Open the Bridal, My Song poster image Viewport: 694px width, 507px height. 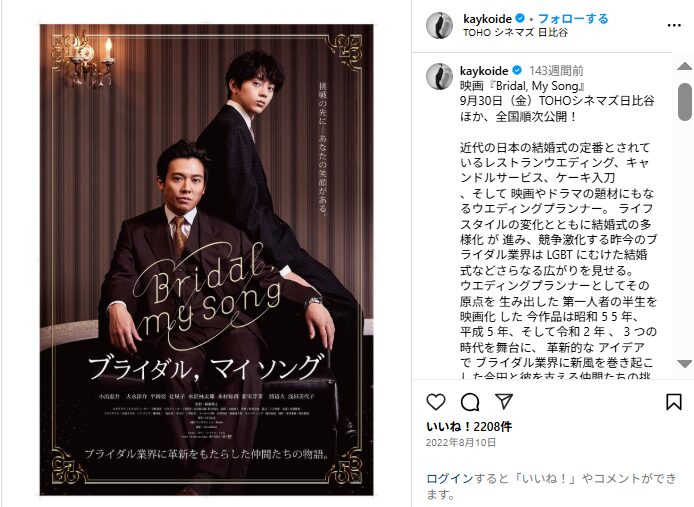pos(206,259)
